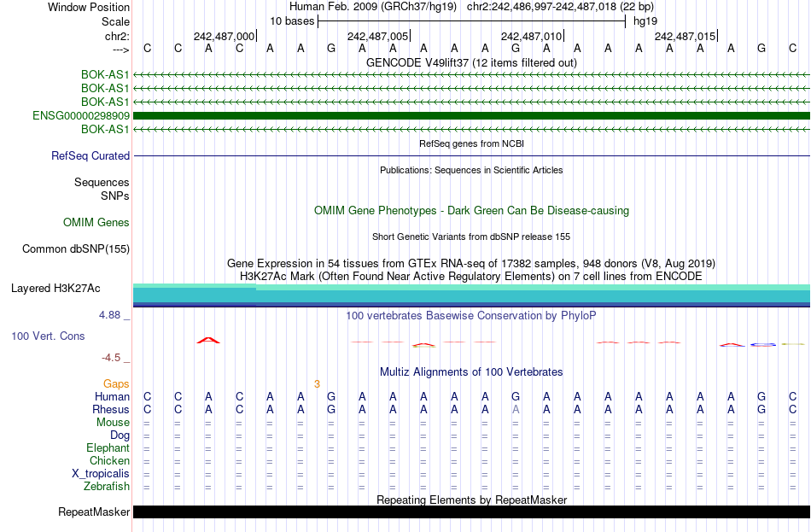Click the 100 Vert. Cons track label

tap(48, 336)
